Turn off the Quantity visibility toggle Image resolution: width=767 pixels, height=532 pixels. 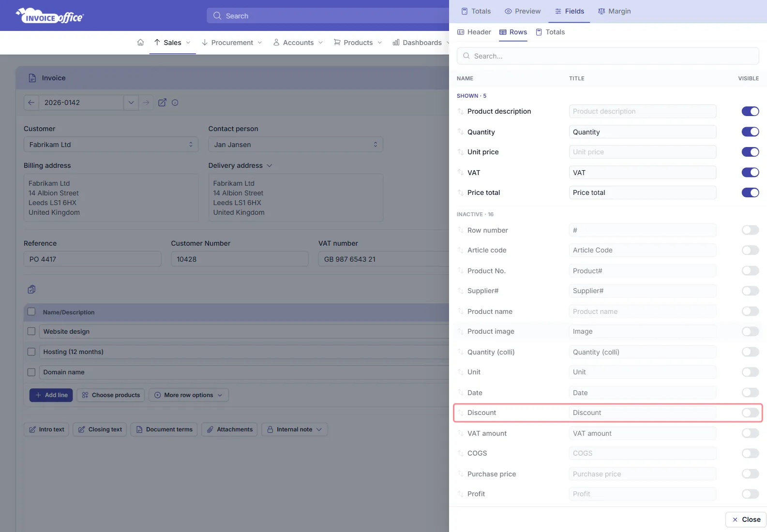point(750,132)
